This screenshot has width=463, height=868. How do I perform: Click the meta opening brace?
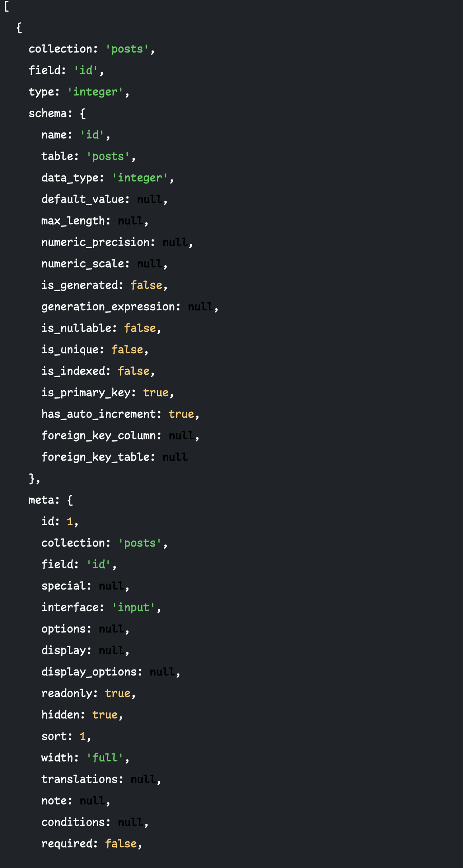70,500
